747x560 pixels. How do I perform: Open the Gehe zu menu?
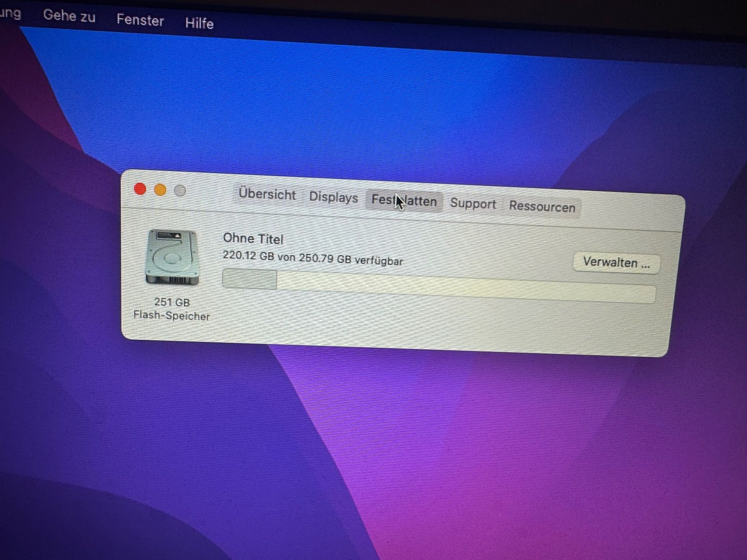pyautogui.click(x=69, y=16)
